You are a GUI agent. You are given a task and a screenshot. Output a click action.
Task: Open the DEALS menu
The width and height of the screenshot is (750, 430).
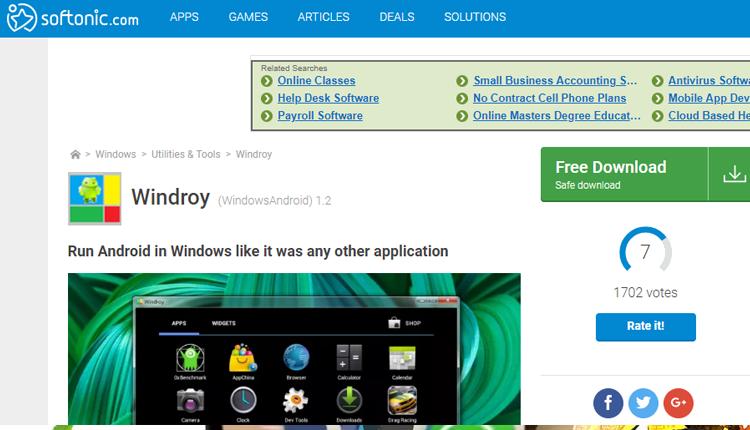397,17
